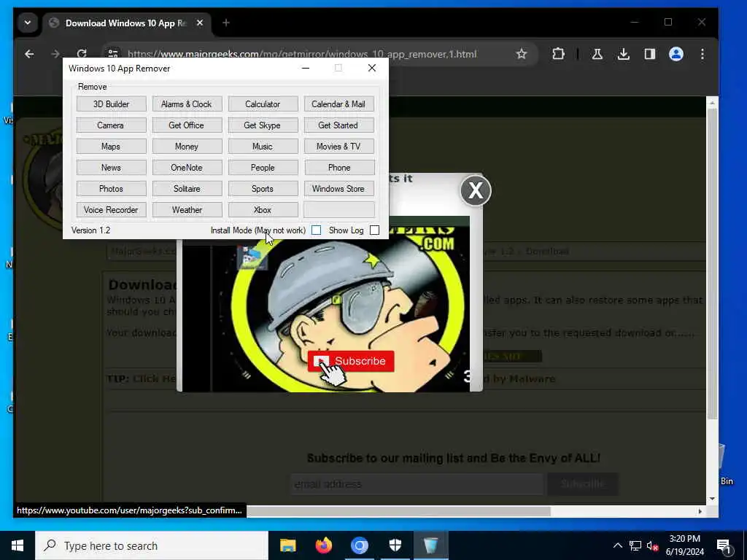Reload the page in Chrome
Screen dimensions: 747x560
click(x=82, y=54)
